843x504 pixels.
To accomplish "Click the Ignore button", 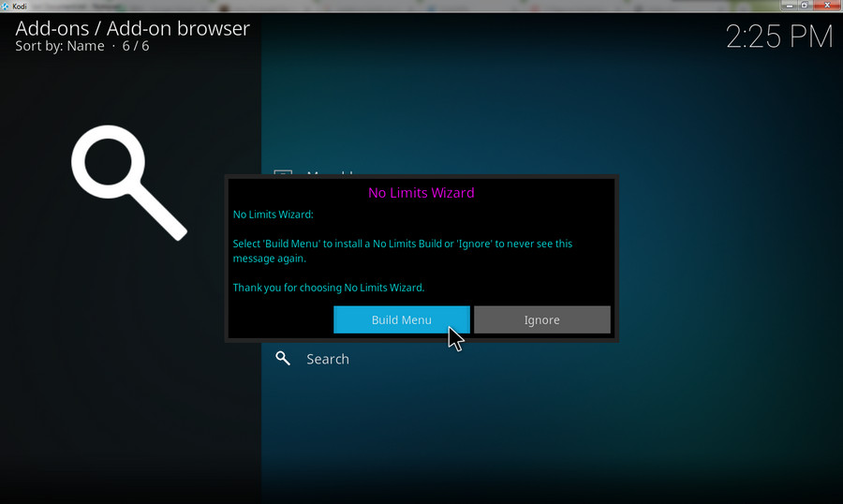I will [x=542, y=319].
